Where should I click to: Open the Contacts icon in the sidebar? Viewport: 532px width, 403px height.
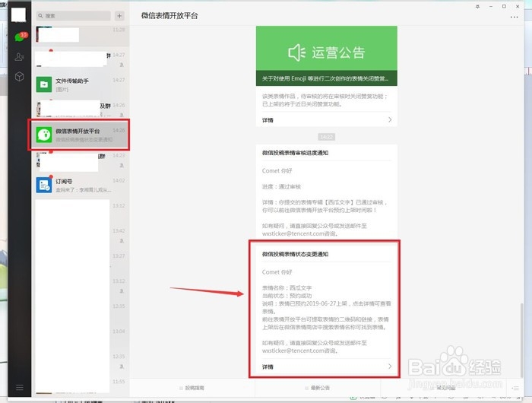(x=19, y=57)
